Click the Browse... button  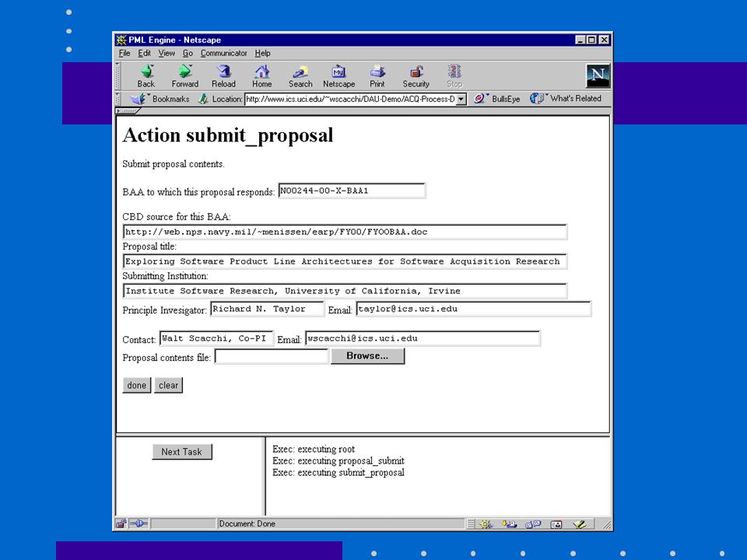click(x=367, y=355)
